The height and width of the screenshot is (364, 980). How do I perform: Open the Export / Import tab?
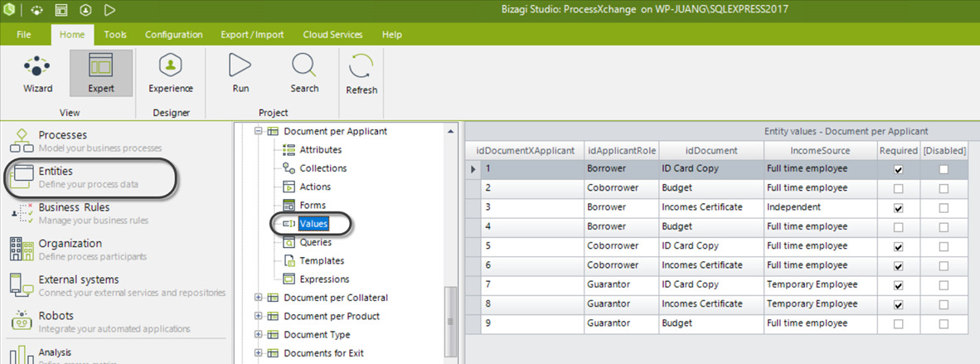point(252,34)
